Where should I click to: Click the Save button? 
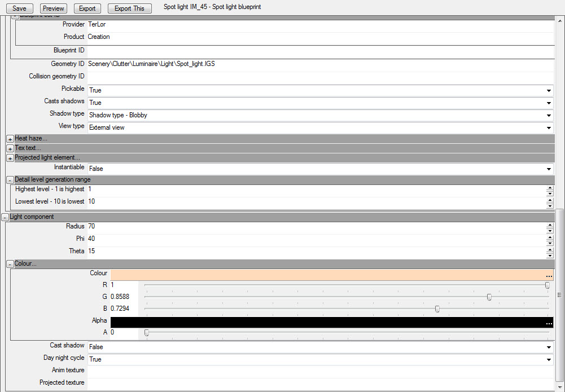tap(19, 8)
